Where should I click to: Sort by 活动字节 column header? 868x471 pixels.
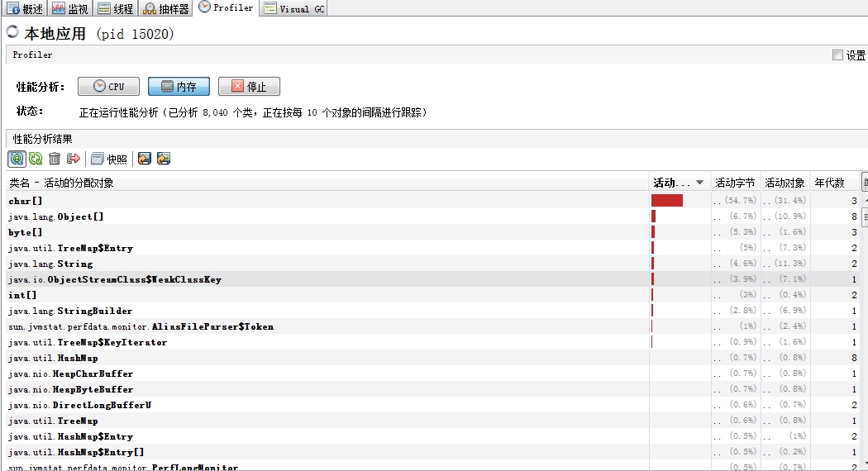coord(735,183)
